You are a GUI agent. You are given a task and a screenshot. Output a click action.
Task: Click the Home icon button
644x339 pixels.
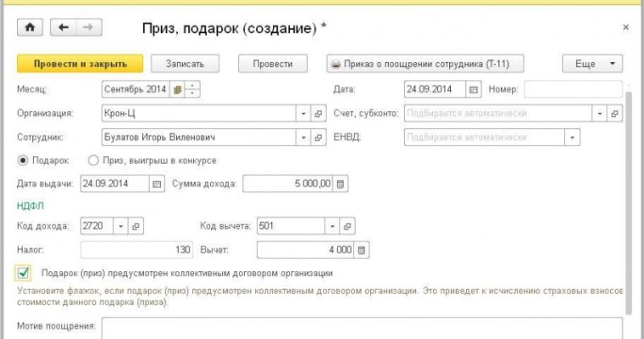point(31,27)
